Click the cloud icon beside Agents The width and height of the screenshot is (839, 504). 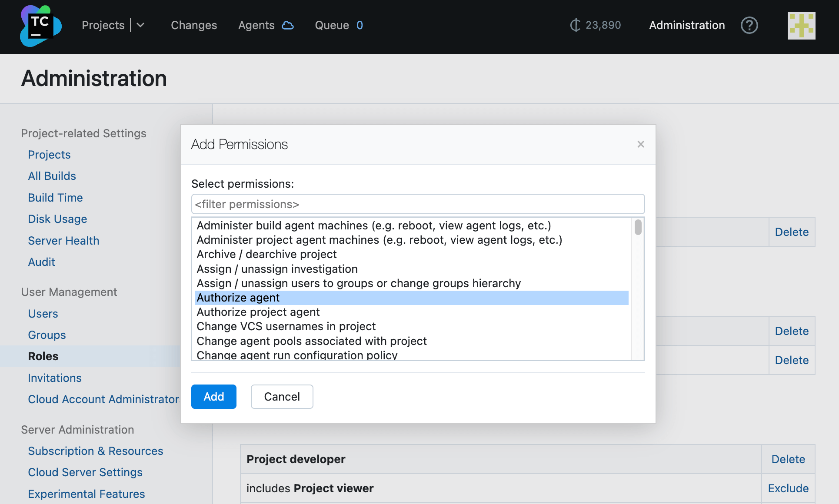point(288,26)
